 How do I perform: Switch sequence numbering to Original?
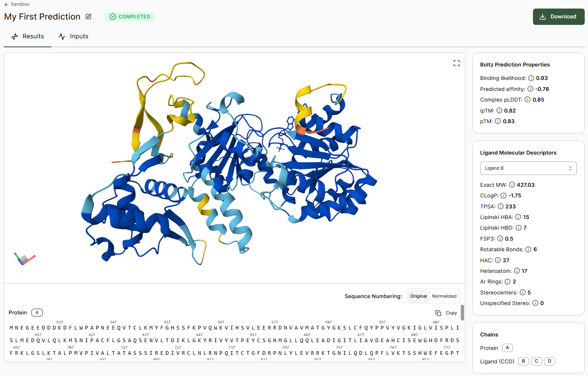pos(418,296)
